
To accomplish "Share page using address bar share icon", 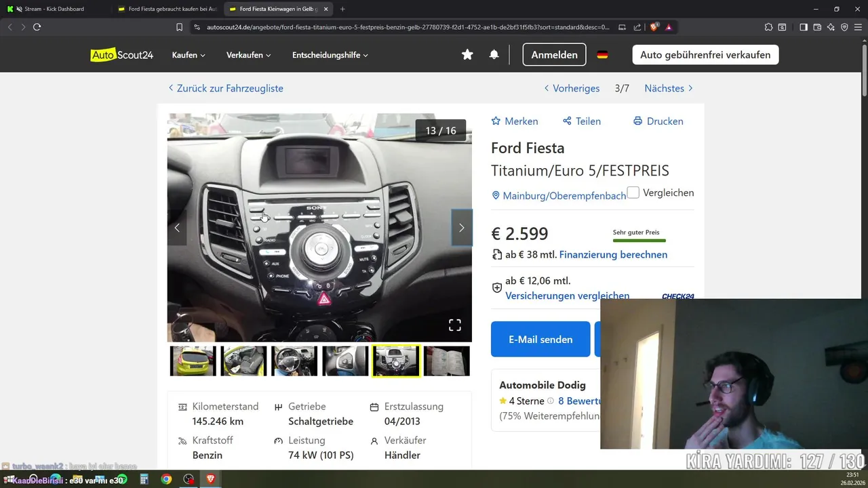I will (x=637, y=27).
